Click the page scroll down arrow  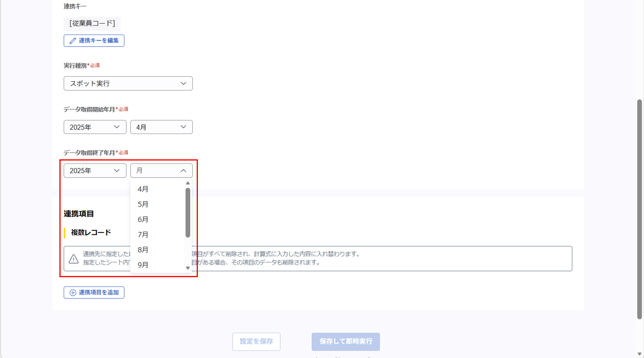[x=639, y=354]
